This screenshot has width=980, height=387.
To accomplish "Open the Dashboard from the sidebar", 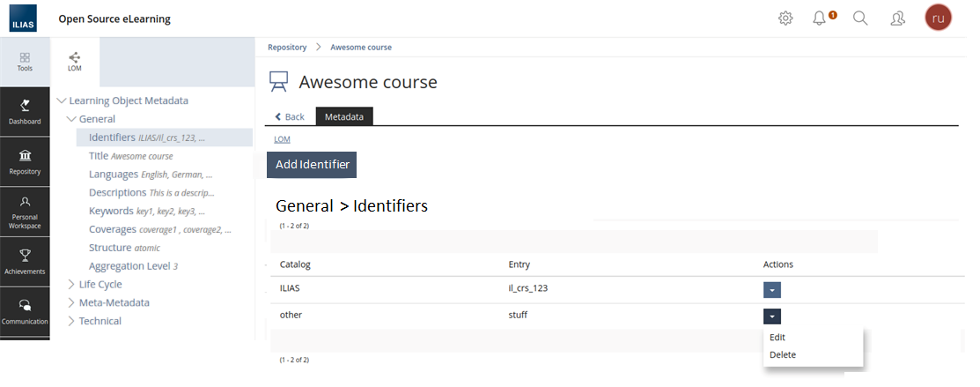I will click(25, 111).
